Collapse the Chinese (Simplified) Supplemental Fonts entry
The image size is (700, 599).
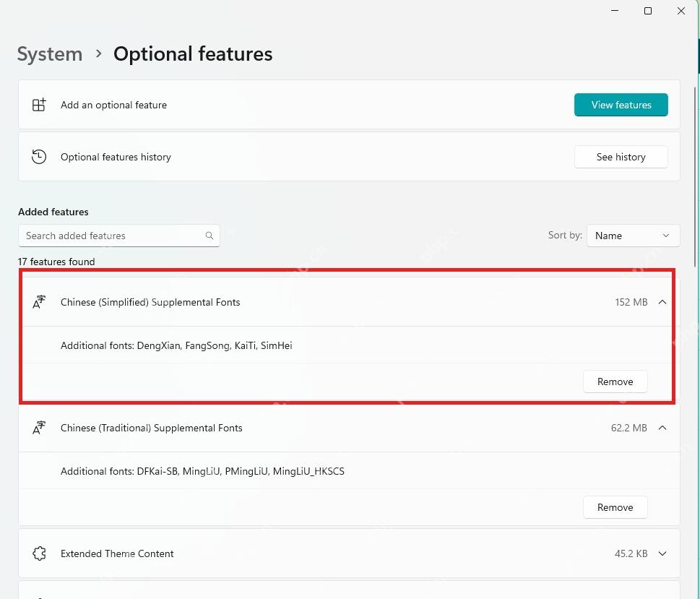point(662,303)
